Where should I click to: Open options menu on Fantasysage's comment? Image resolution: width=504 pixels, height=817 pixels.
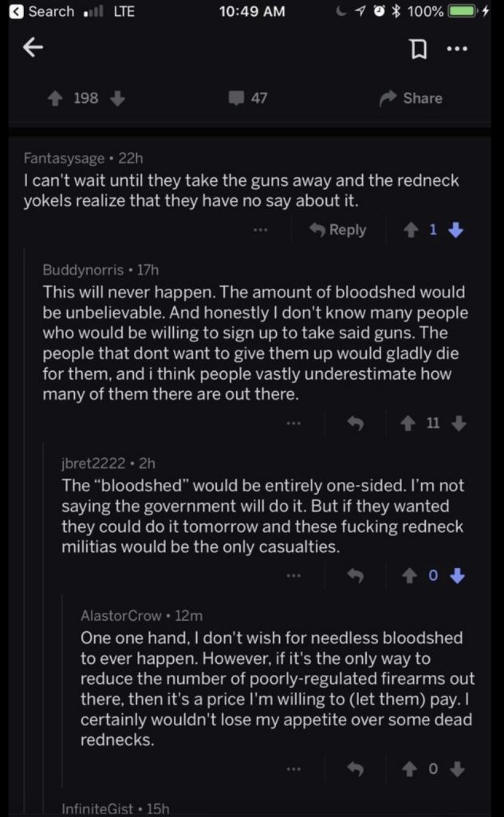click(x=261, y=230)
